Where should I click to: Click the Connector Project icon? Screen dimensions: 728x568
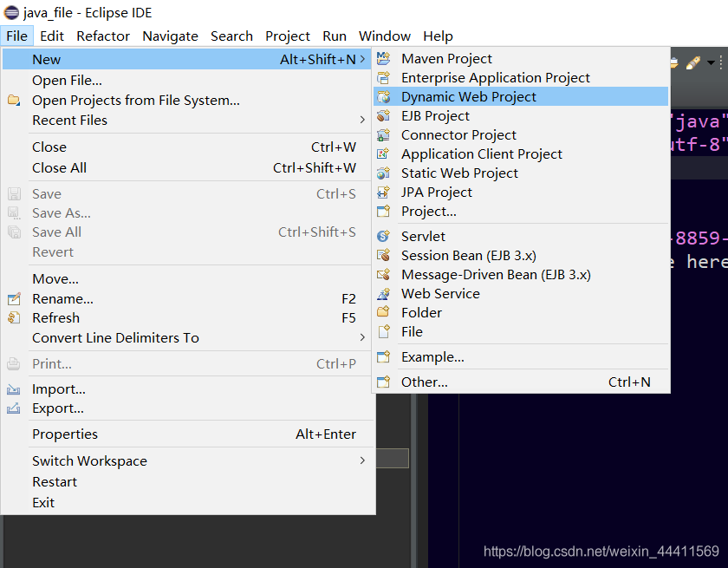click(383, 134)
